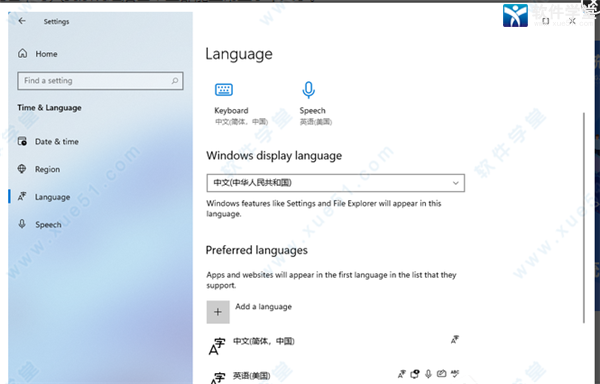Open Region settings

47,169
